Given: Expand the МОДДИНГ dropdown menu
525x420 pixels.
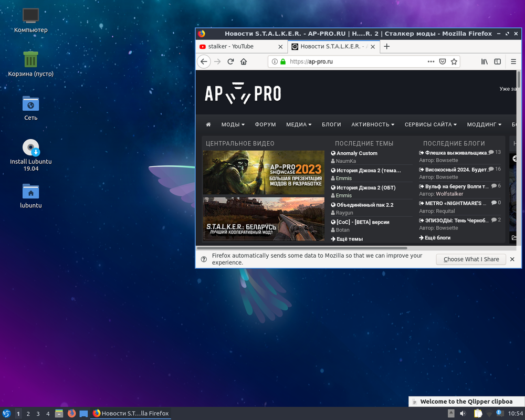Looking at the screenshot, I should point(484,124).
